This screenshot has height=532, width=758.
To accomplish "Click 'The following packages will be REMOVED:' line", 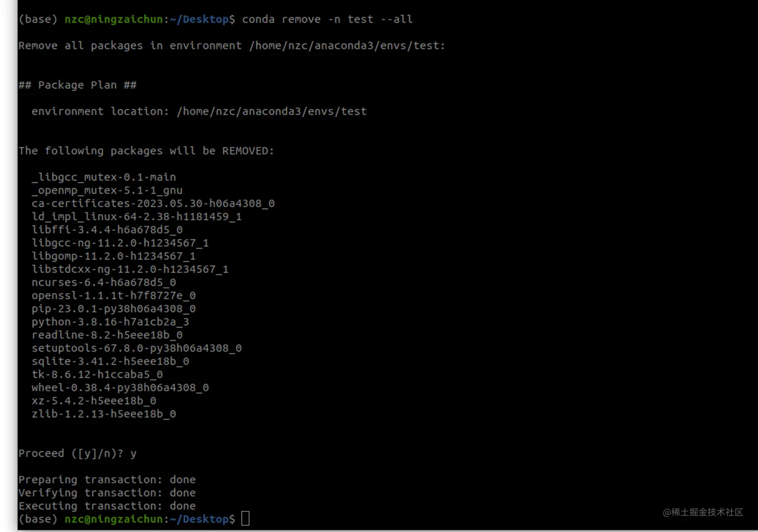I will pos(146,151).
